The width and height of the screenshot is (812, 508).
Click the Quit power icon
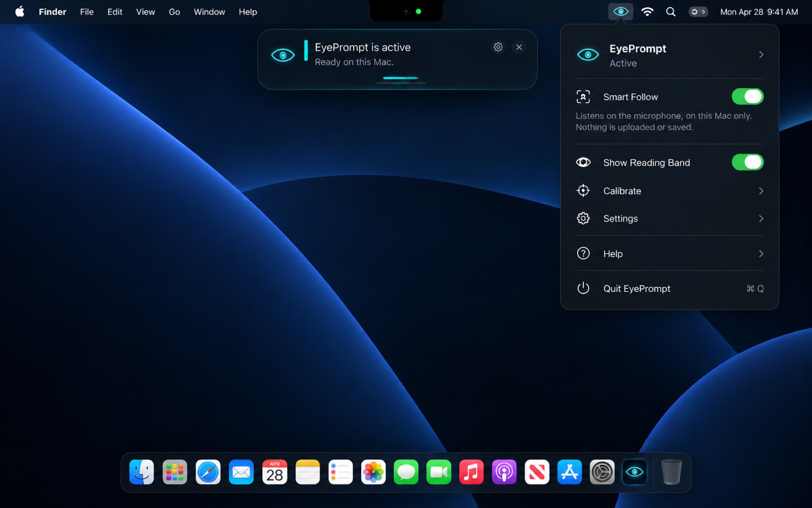583,288
